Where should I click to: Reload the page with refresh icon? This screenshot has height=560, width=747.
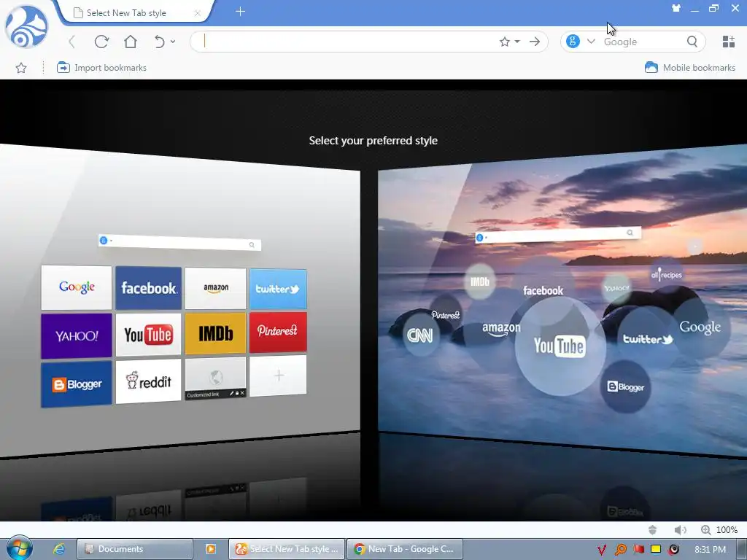101,42
